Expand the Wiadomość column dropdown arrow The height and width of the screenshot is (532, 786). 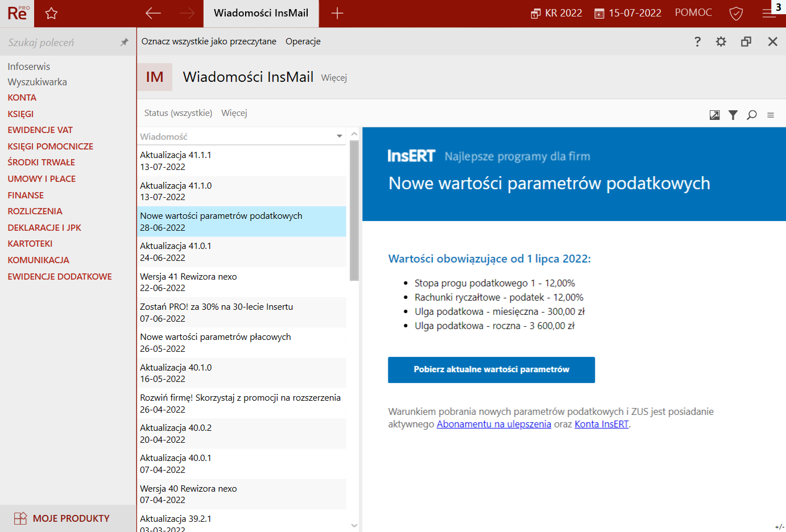340,136
